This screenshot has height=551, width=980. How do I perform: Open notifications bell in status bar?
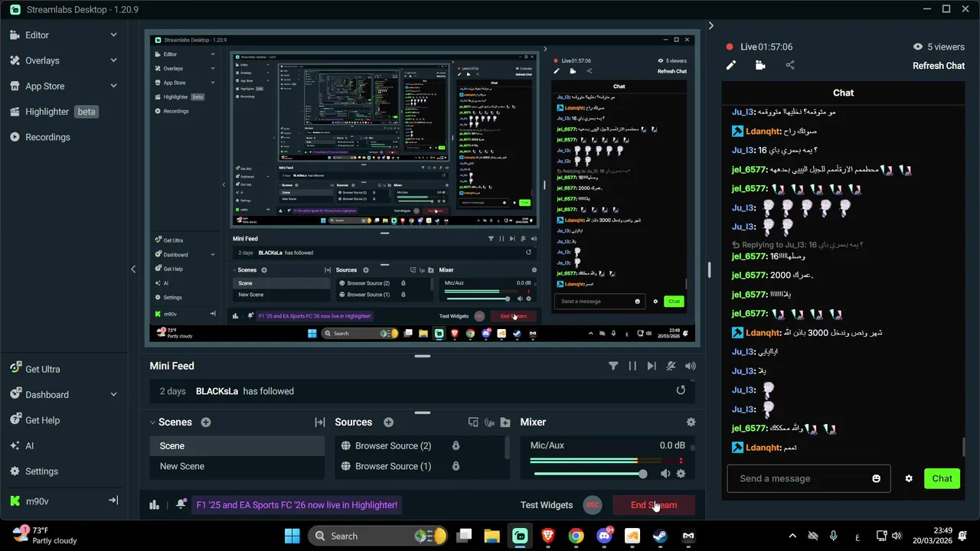pos(181,504)
